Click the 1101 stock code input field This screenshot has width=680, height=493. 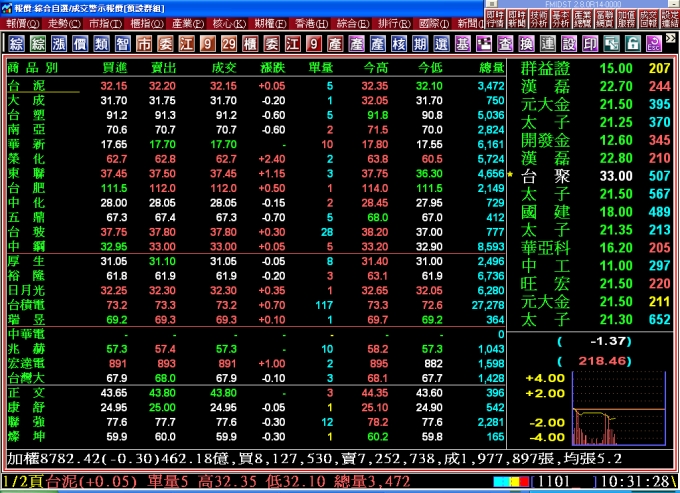pos(565,481)
